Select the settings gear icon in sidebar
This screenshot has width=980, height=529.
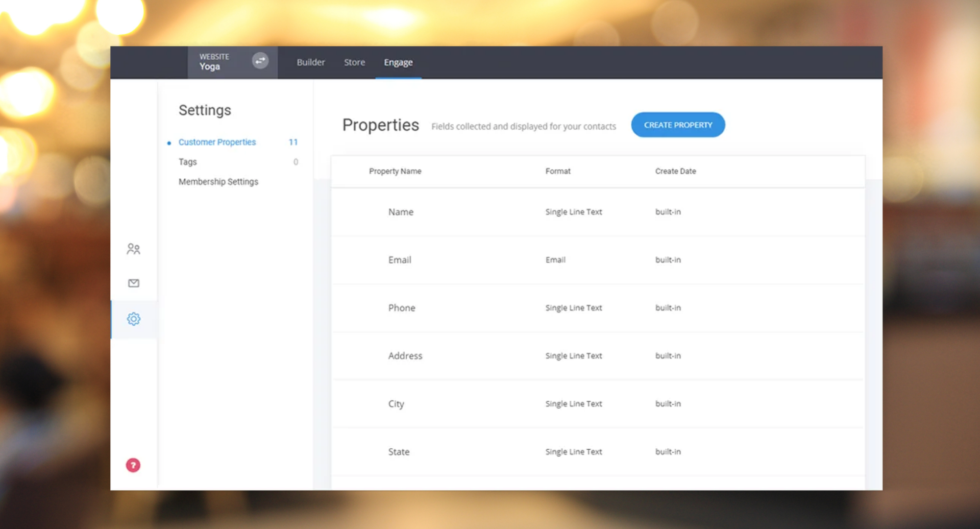[133, 318]
